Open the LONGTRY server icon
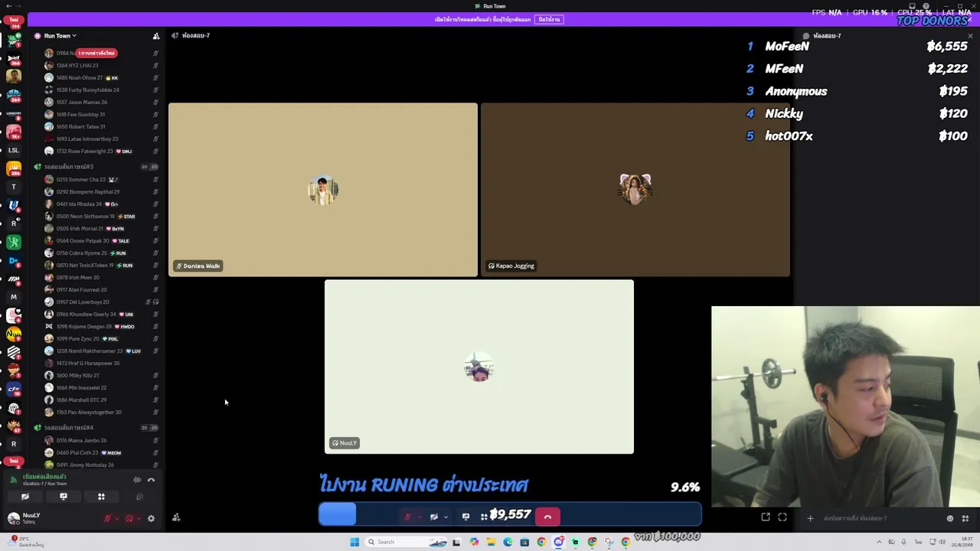Viewport: 980px width, 551px height. pos(13,114)
